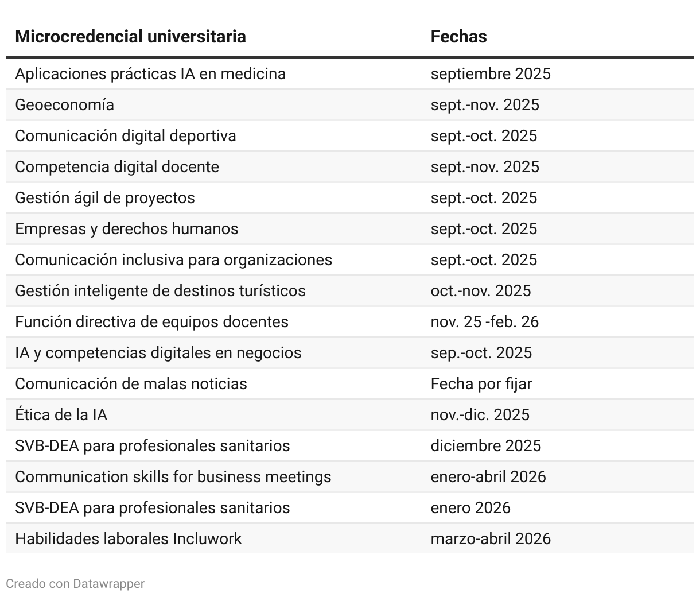Select Empresas y derechos humanos row
The width and height of the screenshot is (700, 597).
click(x=350, y=229)
